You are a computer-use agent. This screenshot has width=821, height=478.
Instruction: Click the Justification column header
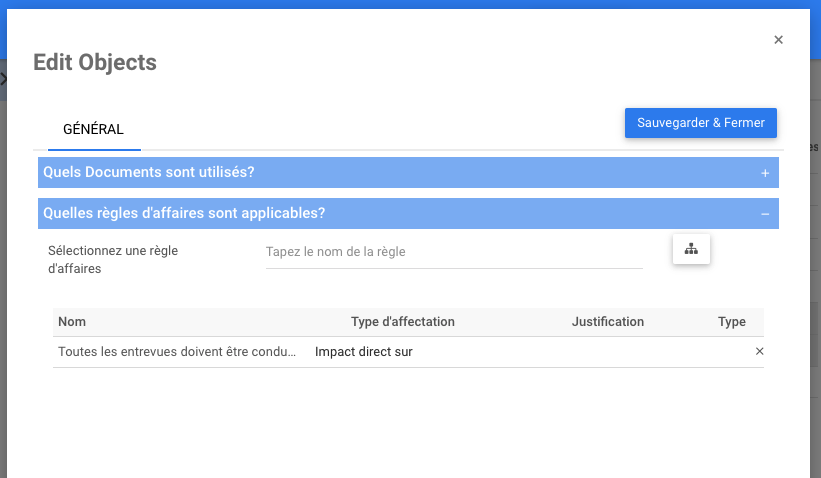(607, 322)
